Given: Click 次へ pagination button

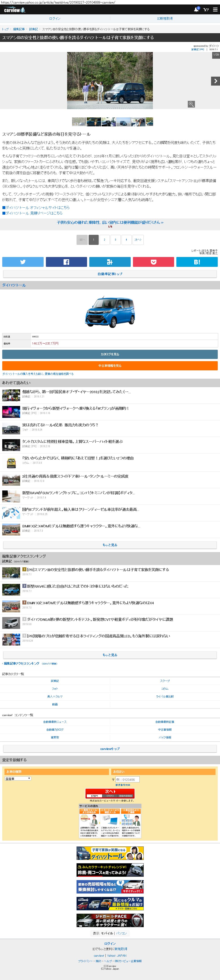Looking at the screenshot, I should 138,240.
